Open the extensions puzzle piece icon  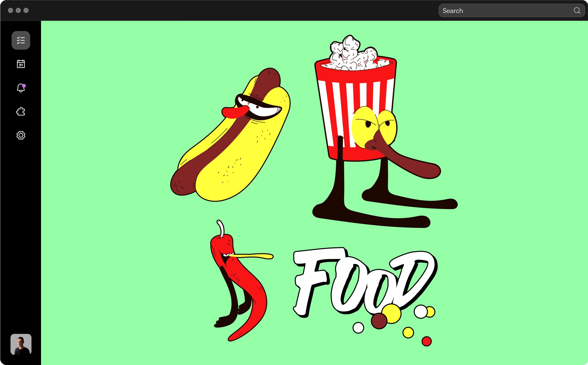(21, 112)
